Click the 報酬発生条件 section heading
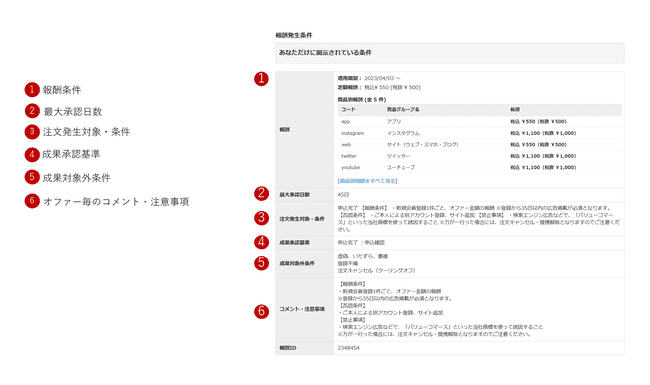This screenshot has width=650, height=385. [294, 35]
